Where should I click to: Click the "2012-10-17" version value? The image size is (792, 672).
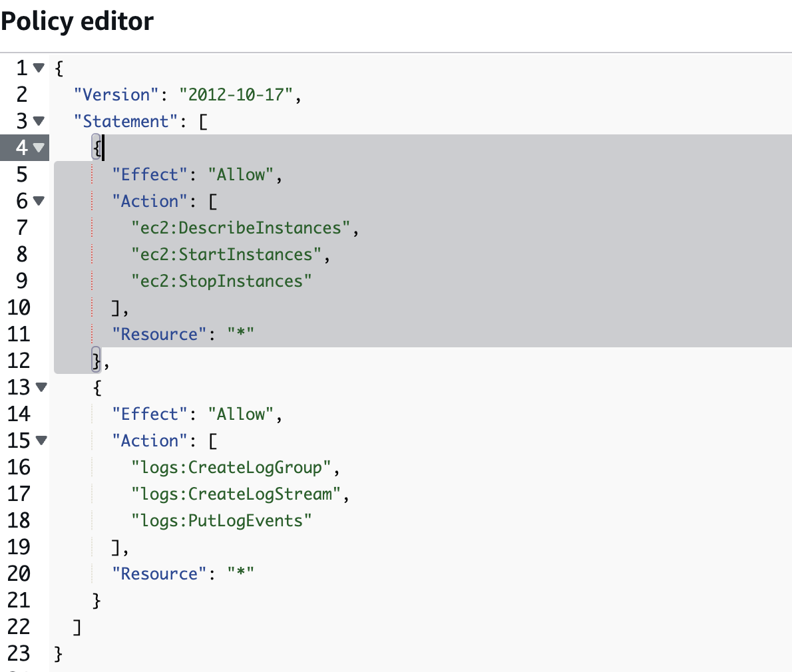click(x=236, y=95)
